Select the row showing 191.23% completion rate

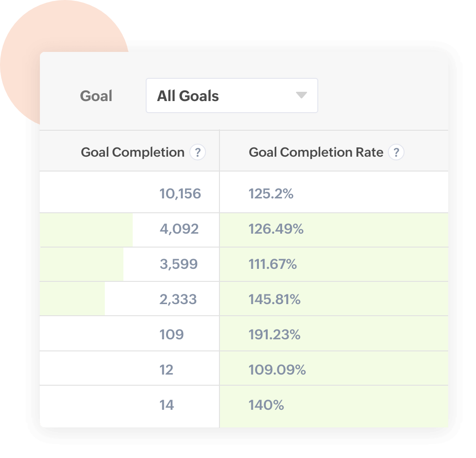coord(275,334)
